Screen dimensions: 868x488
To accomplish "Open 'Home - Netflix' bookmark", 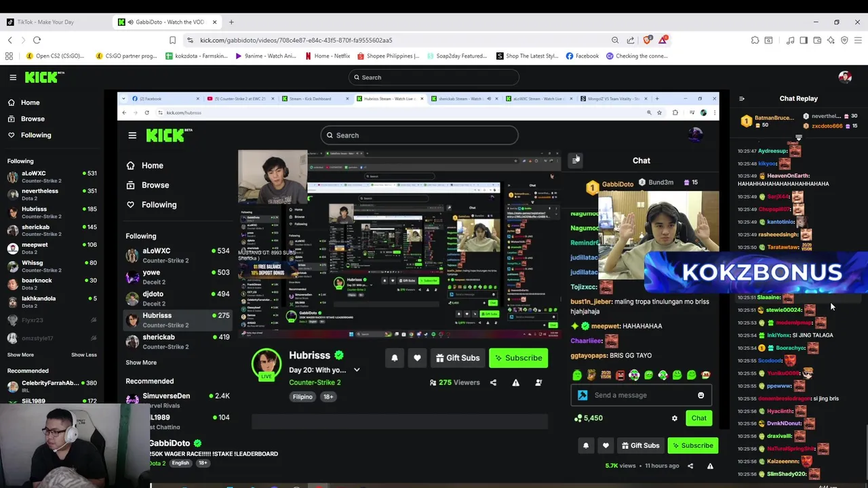I will pos(328,56).
